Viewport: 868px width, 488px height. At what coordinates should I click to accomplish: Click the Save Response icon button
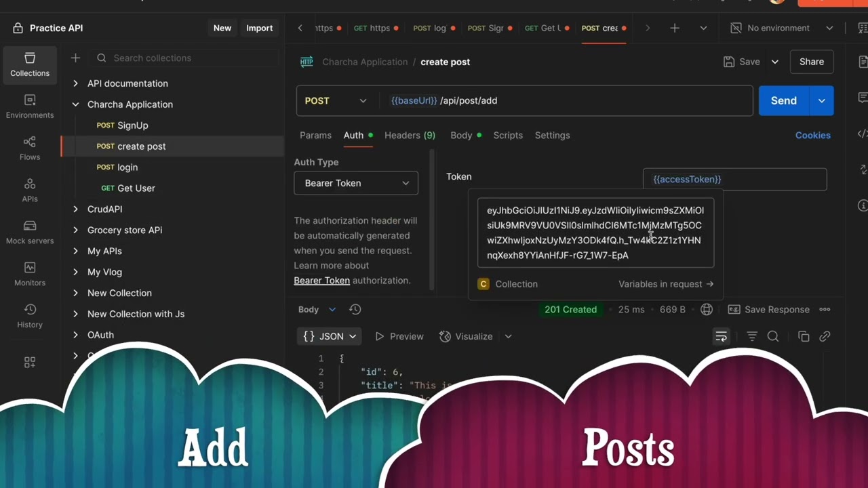coord(769,309)
